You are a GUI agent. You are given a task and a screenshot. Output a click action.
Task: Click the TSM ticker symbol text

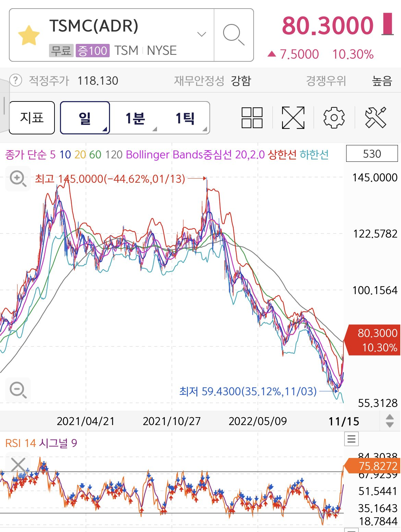coord(126,51)
